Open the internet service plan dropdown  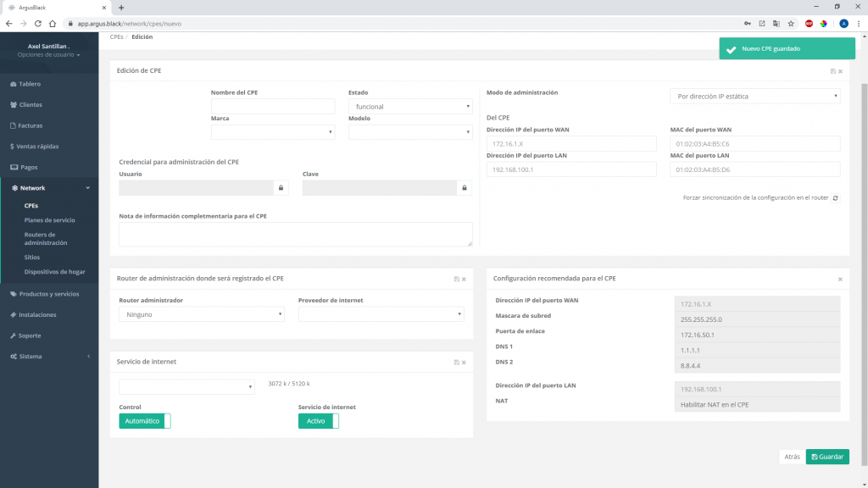(x=186, y=386)
